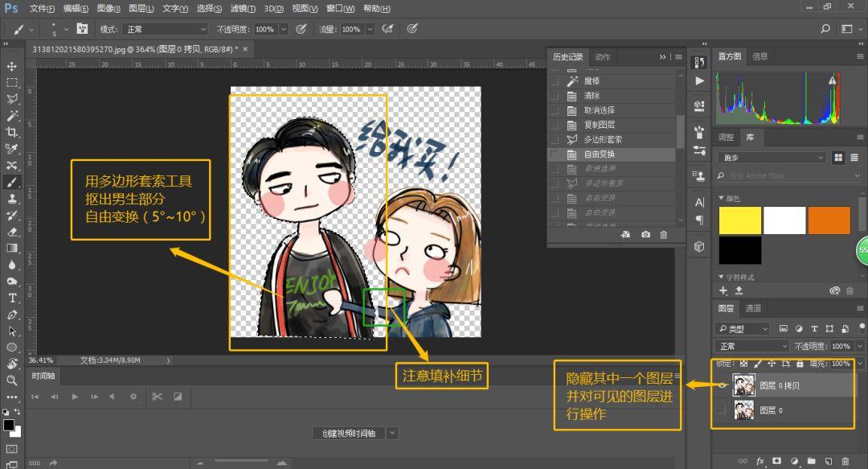Open 流量 flow dropdown arrow
868x469 pixels.
click(370, 30)
